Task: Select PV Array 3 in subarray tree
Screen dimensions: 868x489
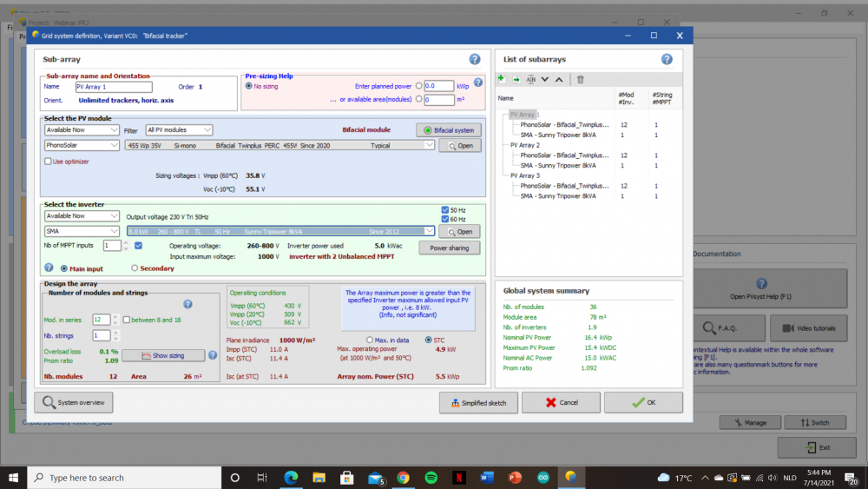Action: click(x=524, y=175)
